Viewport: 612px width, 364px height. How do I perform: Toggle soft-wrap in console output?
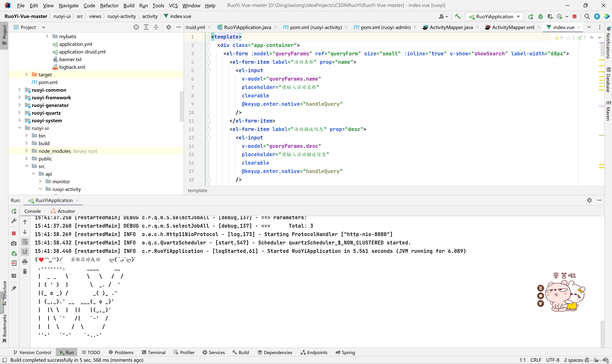(25, 242)
